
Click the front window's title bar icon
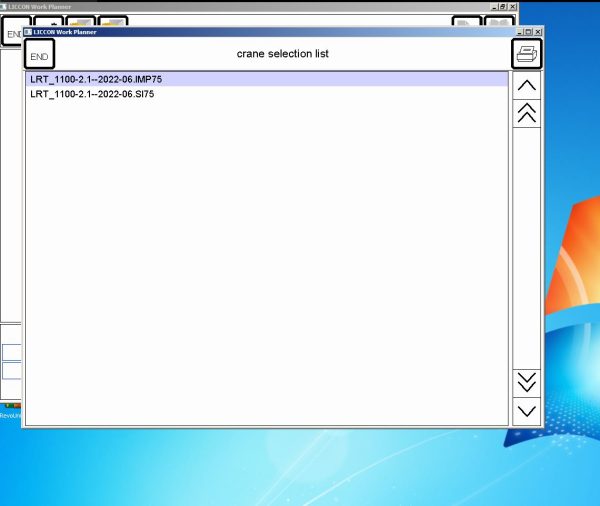pyautogui.click(x=28, y=32)
